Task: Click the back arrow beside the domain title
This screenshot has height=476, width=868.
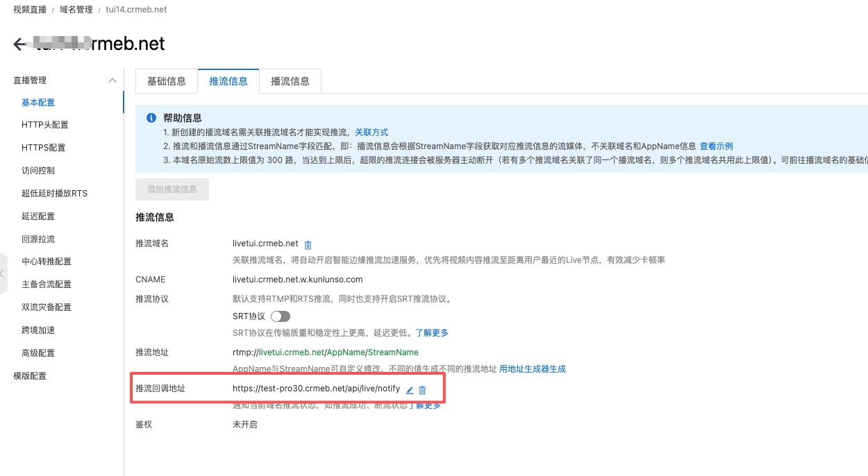Action: click(19, 44)
